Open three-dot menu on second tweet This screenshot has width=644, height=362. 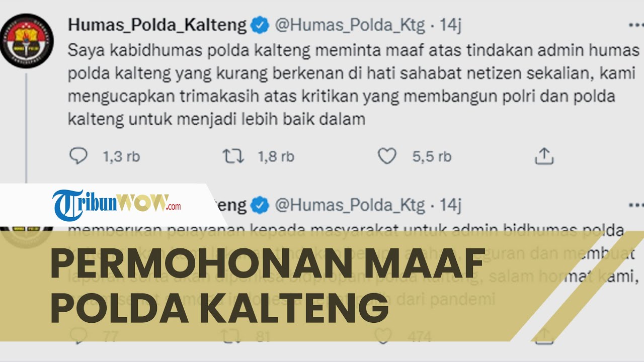(636, 205)
